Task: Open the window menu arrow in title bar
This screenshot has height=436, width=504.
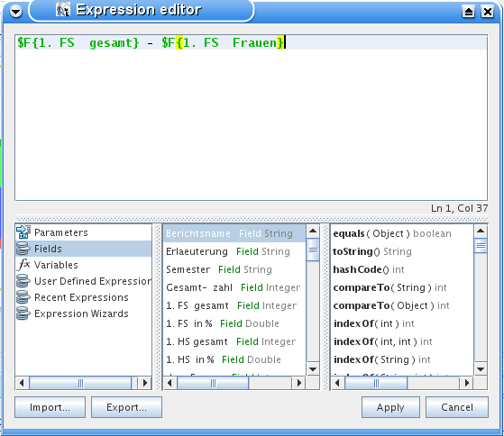Action: click(x=15, y=12)
